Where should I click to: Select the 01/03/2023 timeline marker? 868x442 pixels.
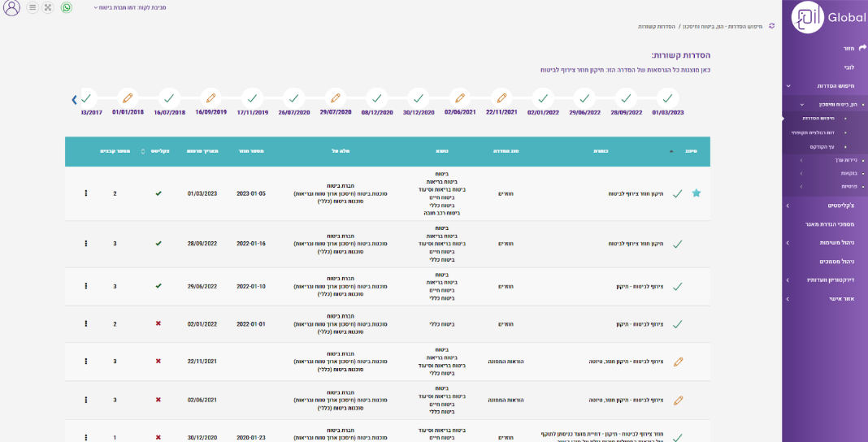click(x=666, y=97)
